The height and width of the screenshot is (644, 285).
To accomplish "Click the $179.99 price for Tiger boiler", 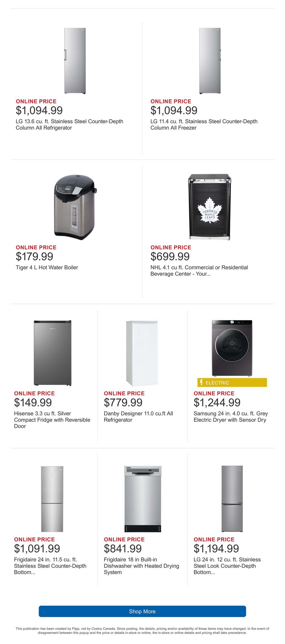I will 34,257.
